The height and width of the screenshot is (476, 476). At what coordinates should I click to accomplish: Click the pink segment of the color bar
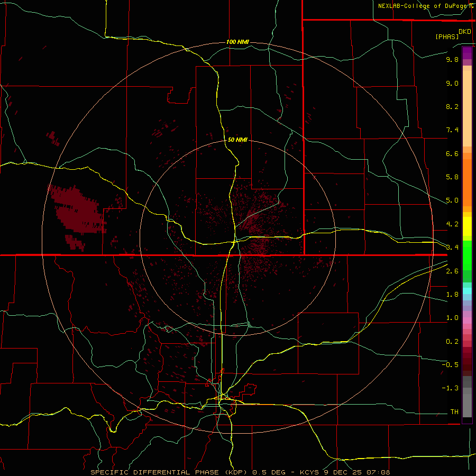click(467, 321)
